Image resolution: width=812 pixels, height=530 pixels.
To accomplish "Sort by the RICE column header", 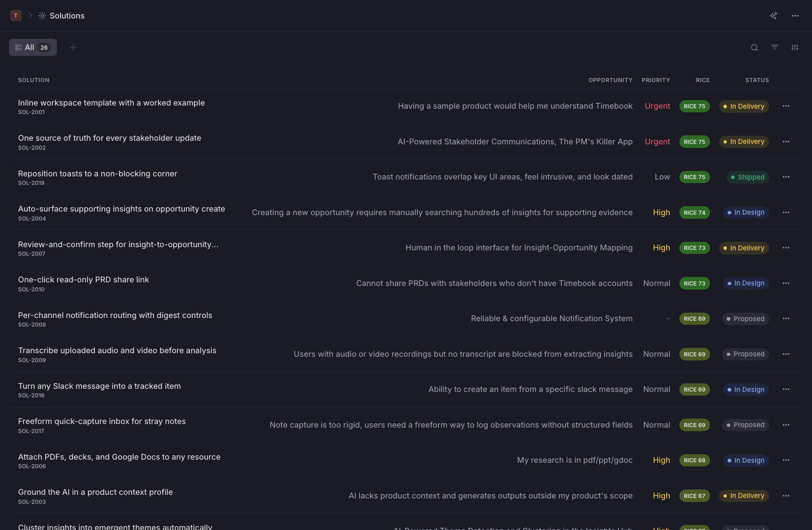I will [703, 80].
